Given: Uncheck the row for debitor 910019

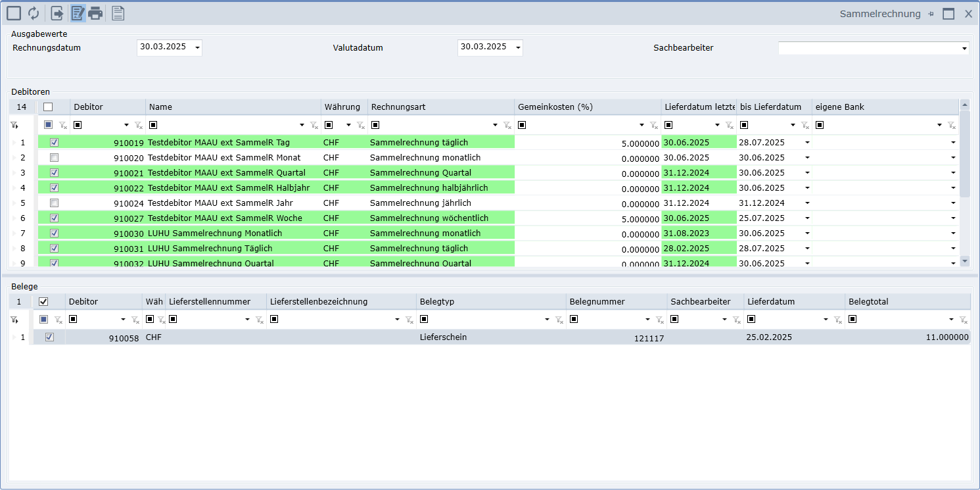Looking at the screenshot, I should [x=54, y=143].
